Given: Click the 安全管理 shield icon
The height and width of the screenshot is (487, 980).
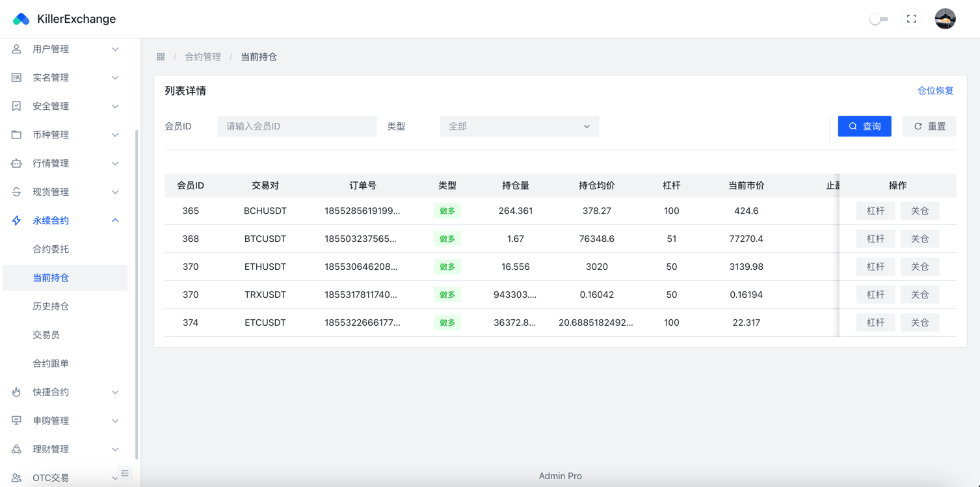Looking at the screenshot, I should [16, 106].
